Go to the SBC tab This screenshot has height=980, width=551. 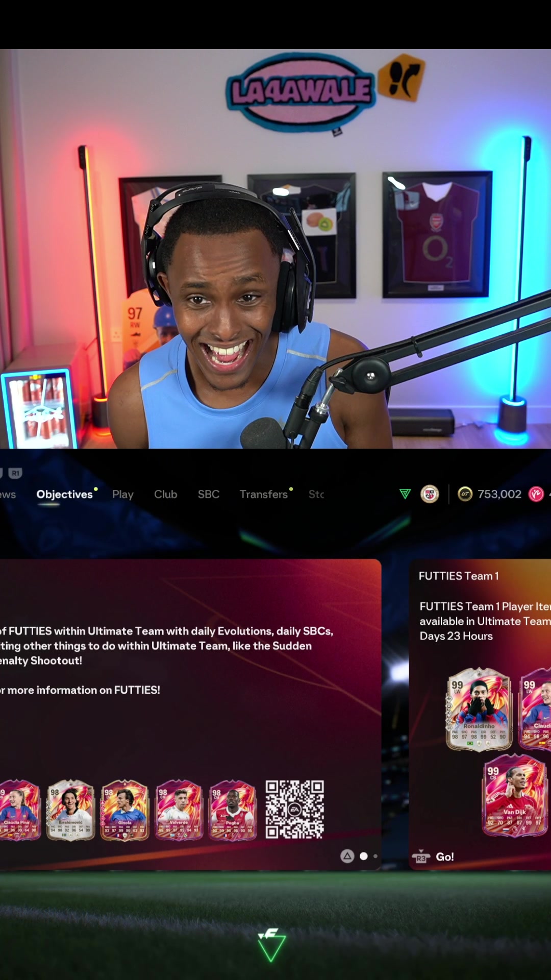tap(209, 494)
